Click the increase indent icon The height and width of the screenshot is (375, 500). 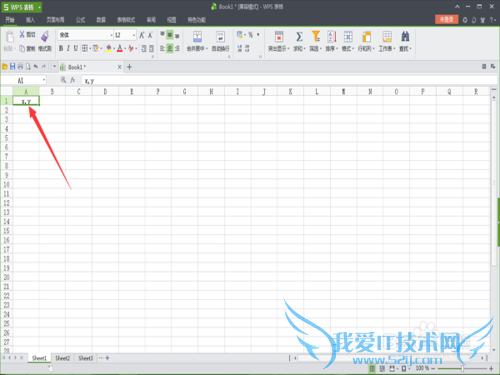151,49
